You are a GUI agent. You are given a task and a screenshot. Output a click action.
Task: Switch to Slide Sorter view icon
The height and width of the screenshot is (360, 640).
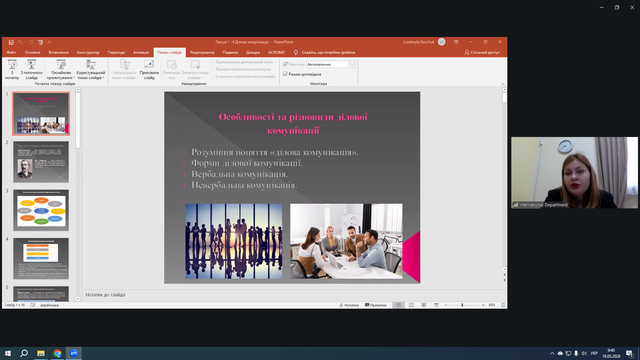coord(411,305)
